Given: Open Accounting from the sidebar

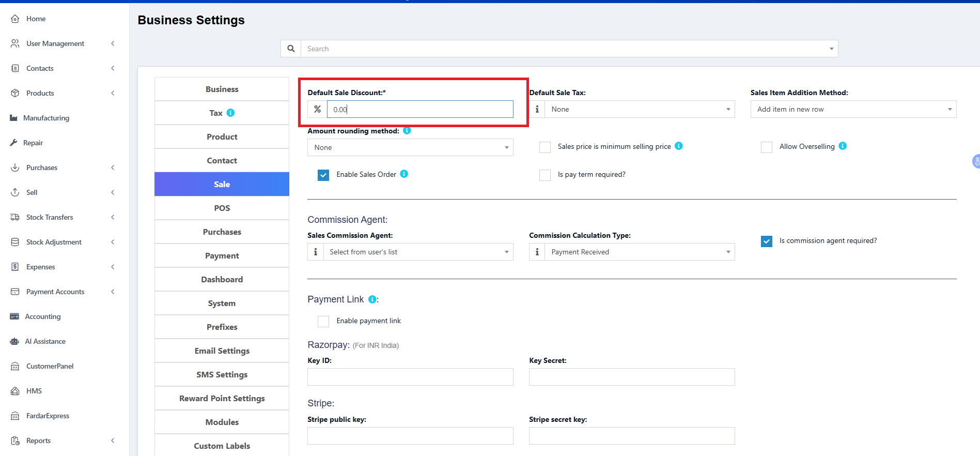Looking at the screenshot, I should [43, 316].
